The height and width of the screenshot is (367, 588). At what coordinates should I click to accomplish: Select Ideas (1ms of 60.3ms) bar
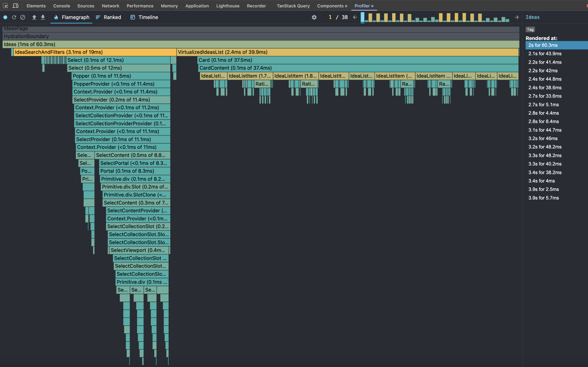[261, 44]
